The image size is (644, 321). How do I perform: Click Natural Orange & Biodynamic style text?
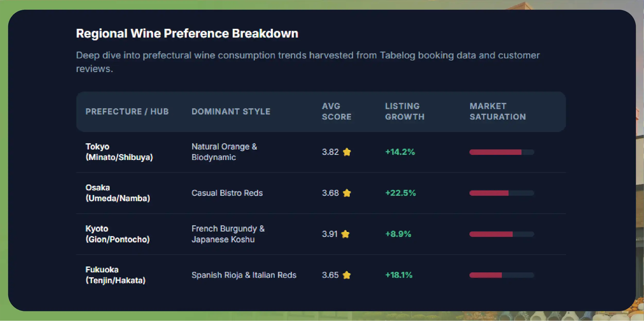[x=224, y=152]
